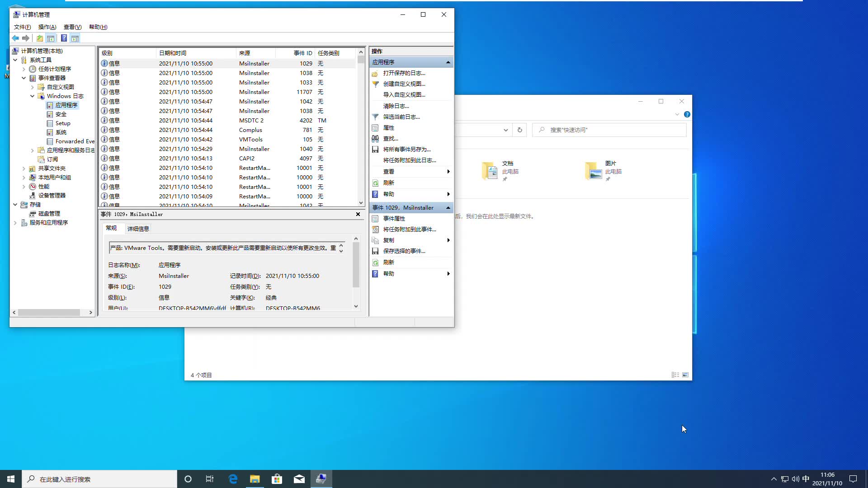Expand the 本地用户和组 tree node
Image resolution: width=868 pixels, height=488 pixels.
[24, 178]
